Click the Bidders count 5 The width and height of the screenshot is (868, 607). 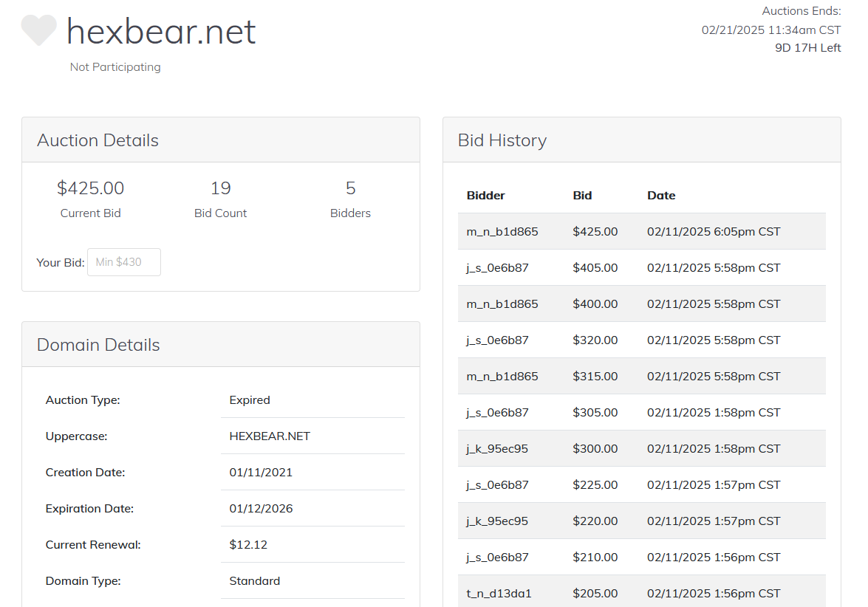point(350,188)
